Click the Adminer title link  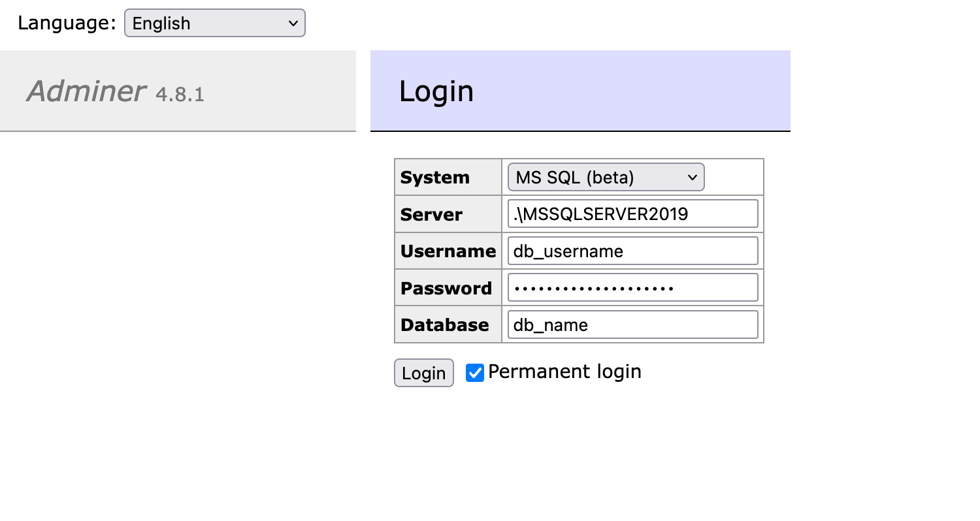click(x=86, y=91)
